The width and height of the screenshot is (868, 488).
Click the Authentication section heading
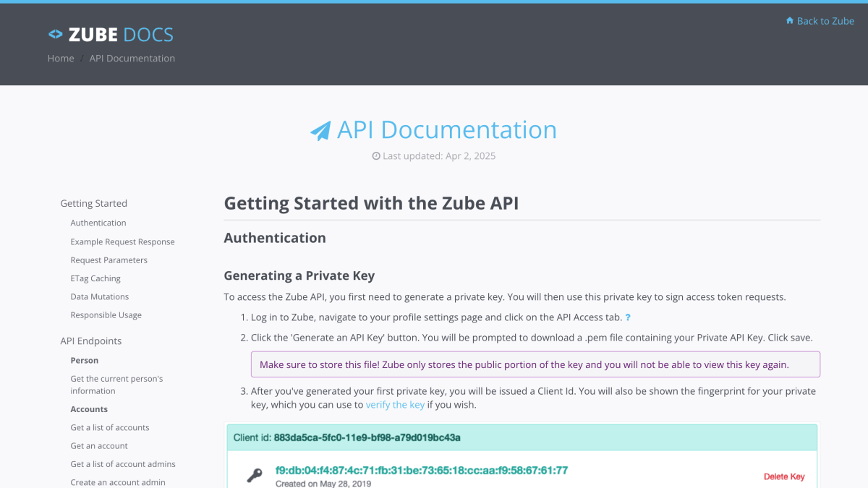tap(275, 238)
